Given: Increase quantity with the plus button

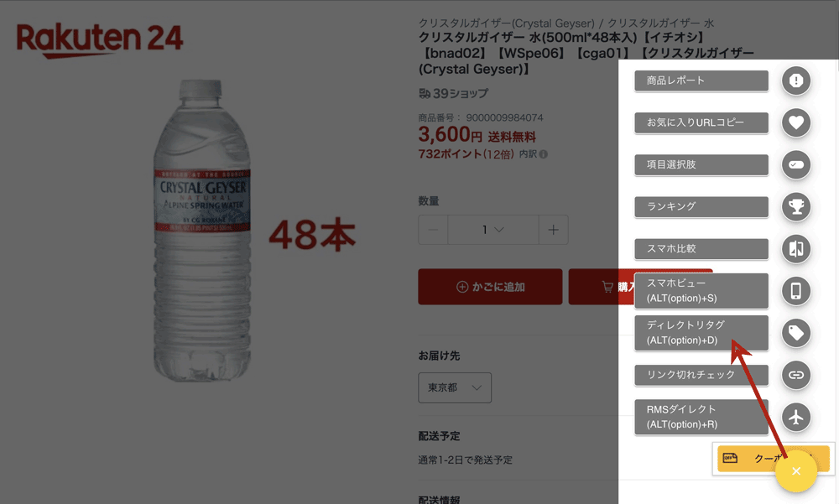Looking at the screenshot, I should pos(553,230).
